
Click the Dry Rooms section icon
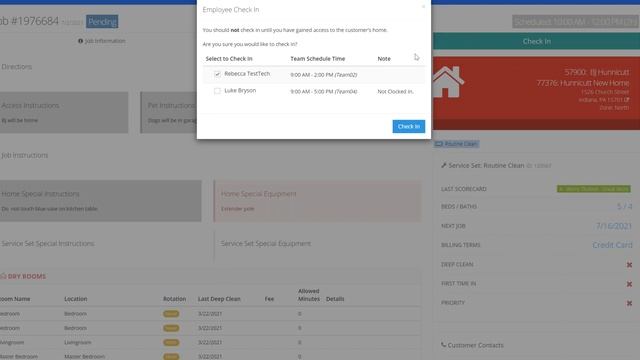(x=3, y=276)
